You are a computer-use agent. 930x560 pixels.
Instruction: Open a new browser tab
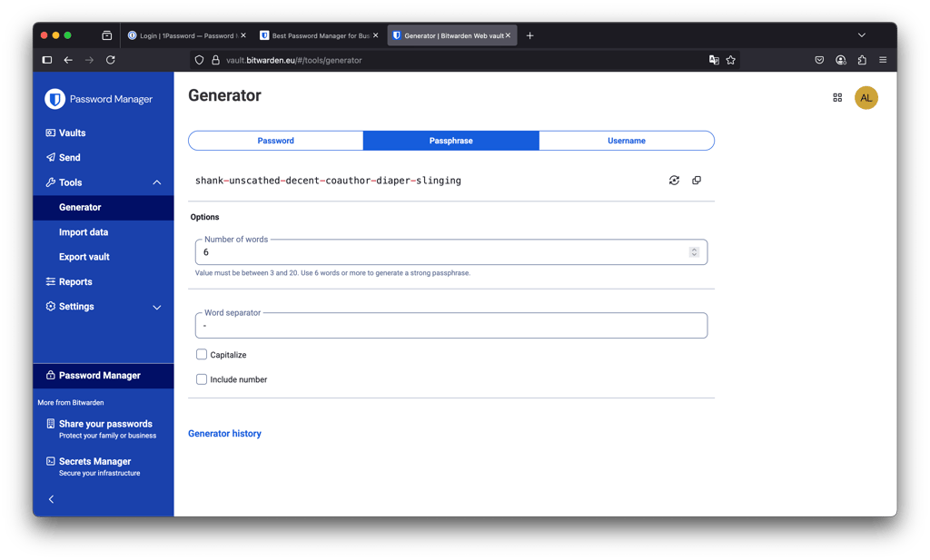529,35
